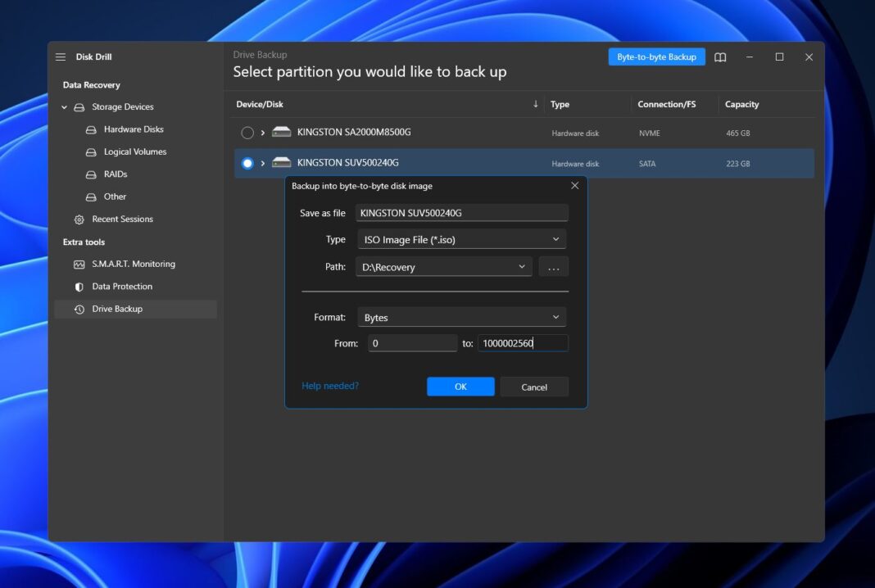875x588 pixels.
Task: Click the KINGSTON SA2000M8500G disk icon
Action: click(x=282, y=132)
